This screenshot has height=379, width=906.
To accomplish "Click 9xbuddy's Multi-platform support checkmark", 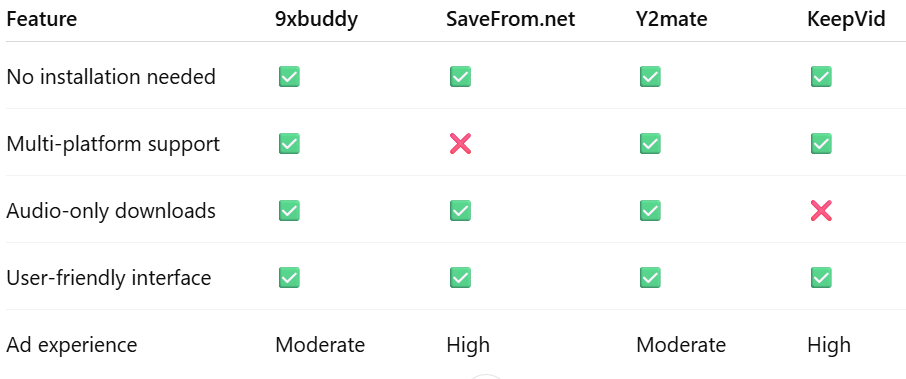I will tap(289, 143).
